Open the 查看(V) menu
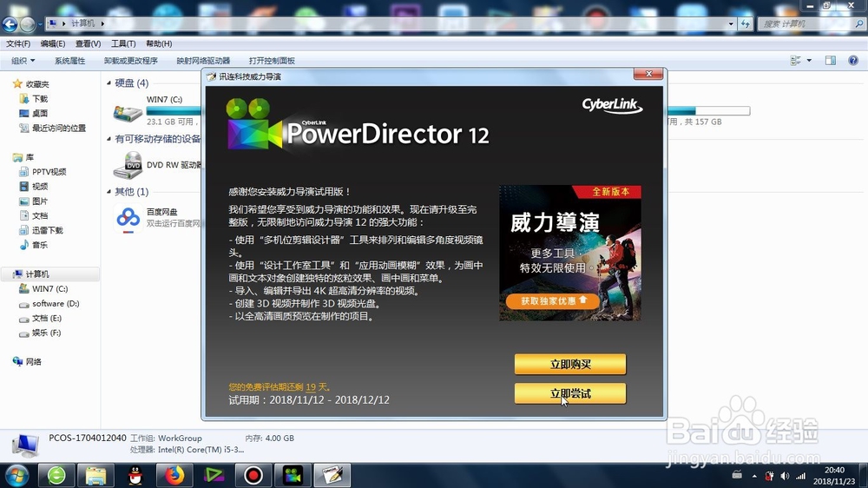This screenshot has height=488, width=868. [88, 43]
